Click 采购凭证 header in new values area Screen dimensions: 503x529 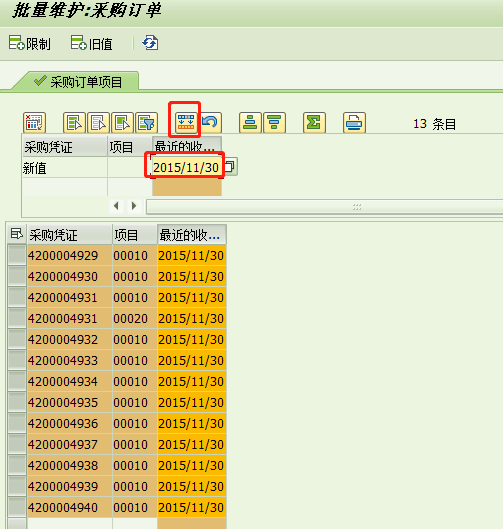tap(64, 147)
